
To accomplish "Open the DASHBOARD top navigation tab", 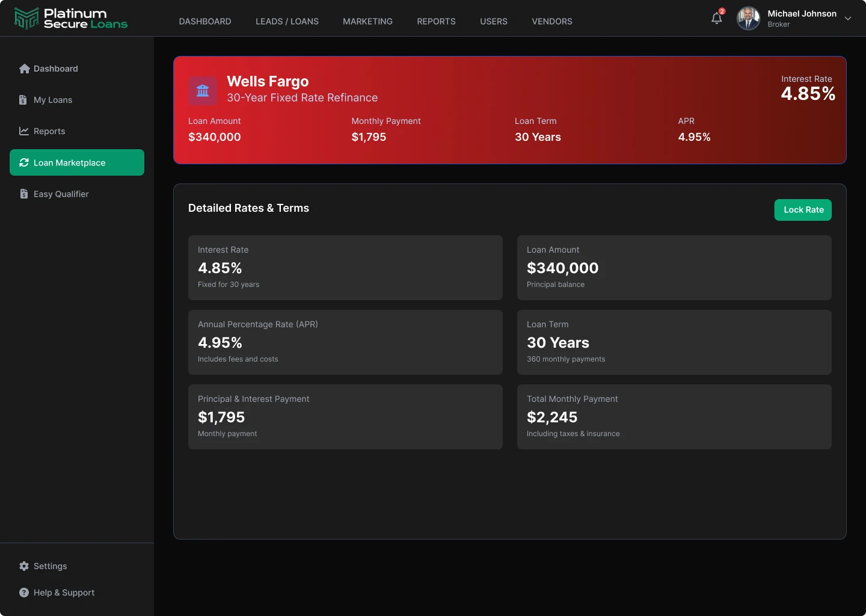I will pyautogui.click(x=205, y=21).
